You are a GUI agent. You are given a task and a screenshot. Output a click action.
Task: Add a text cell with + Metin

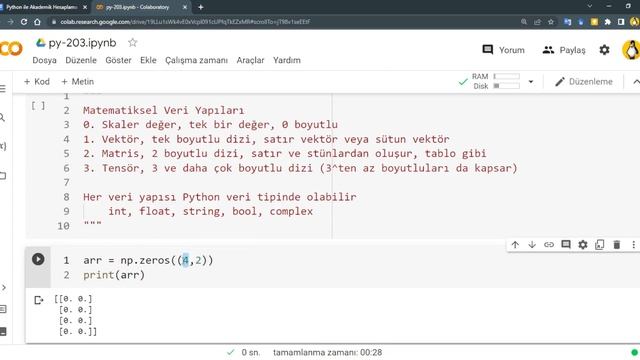tap(78, 82)
